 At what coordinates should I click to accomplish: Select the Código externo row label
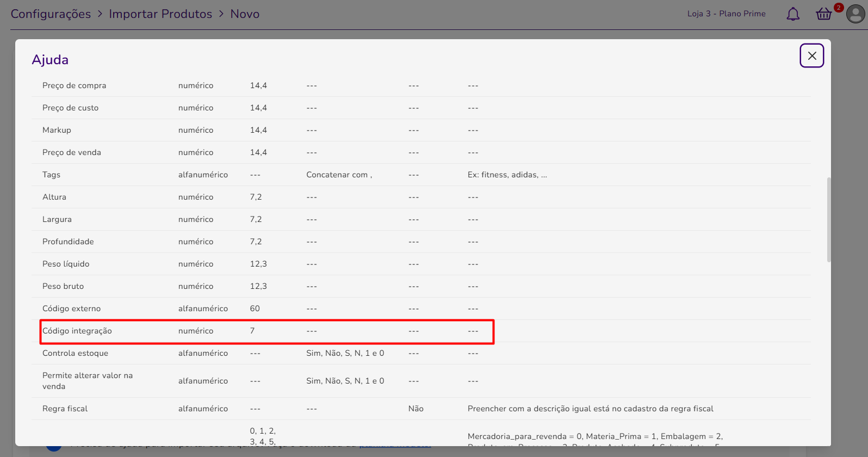[x=72, y=308]
